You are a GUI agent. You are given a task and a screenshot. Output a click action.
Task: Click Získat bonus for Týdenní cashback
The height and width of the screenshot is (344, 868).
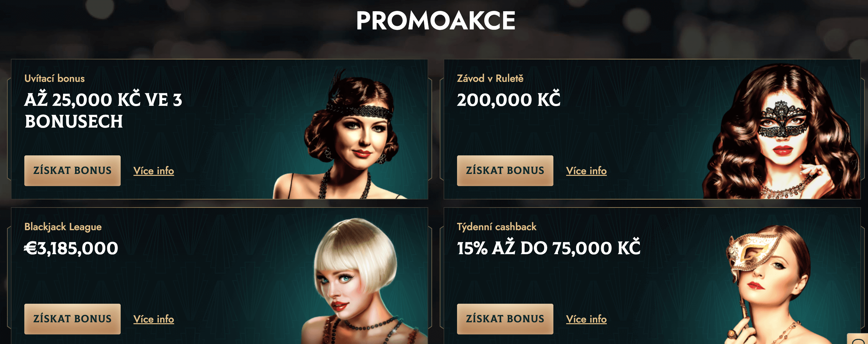coord(505,319)
